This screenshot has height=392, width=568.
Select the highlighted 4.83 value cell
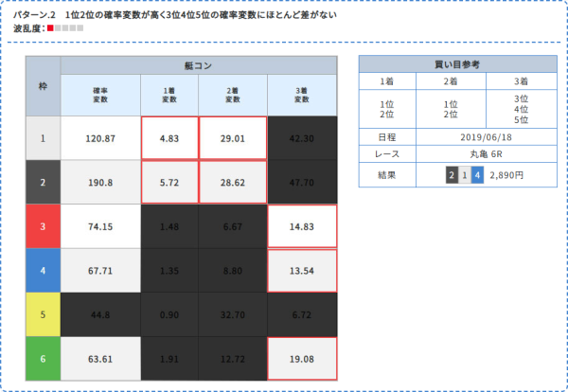(x=169, y=138)
